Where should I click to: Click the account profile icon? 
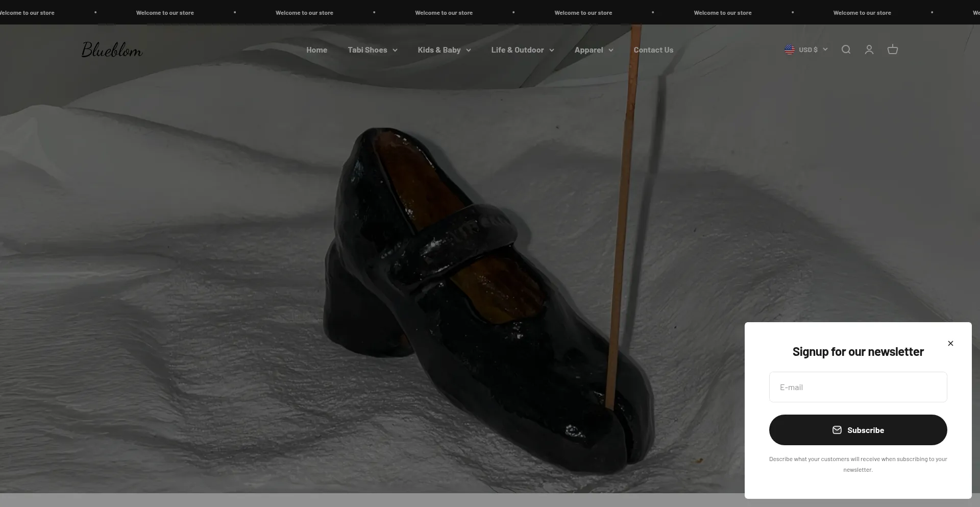click(x=869, y=50)
